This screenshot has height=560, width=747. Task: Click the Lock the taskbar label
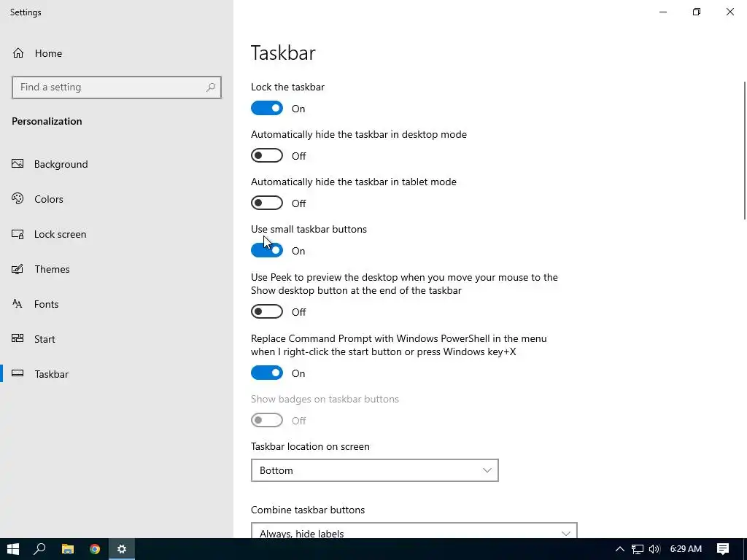point(287,87)
